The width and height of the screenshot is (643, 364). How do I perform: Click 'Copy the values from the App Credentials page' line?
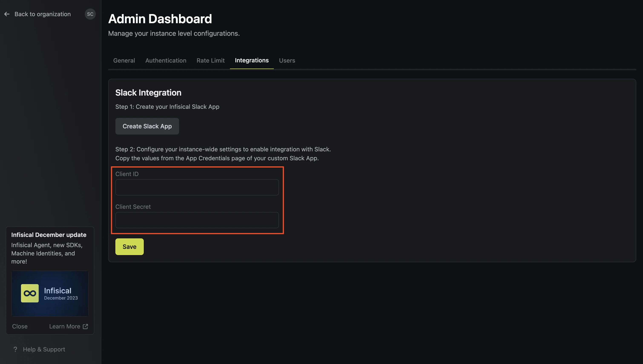pos(217,158)
